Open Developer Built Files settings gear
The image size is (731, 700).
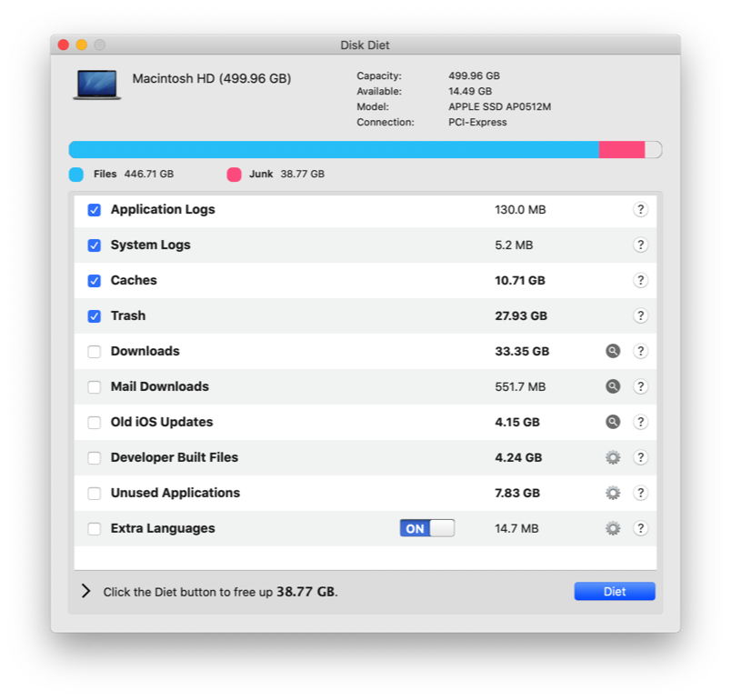[x=613, y=457]
